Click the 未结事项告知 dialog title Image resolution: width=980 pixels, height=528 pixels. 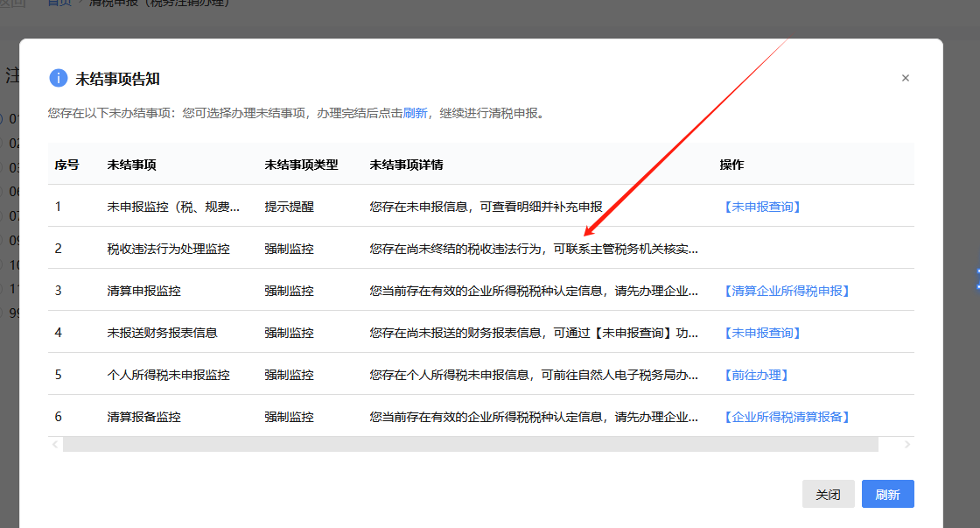point(117,79)
